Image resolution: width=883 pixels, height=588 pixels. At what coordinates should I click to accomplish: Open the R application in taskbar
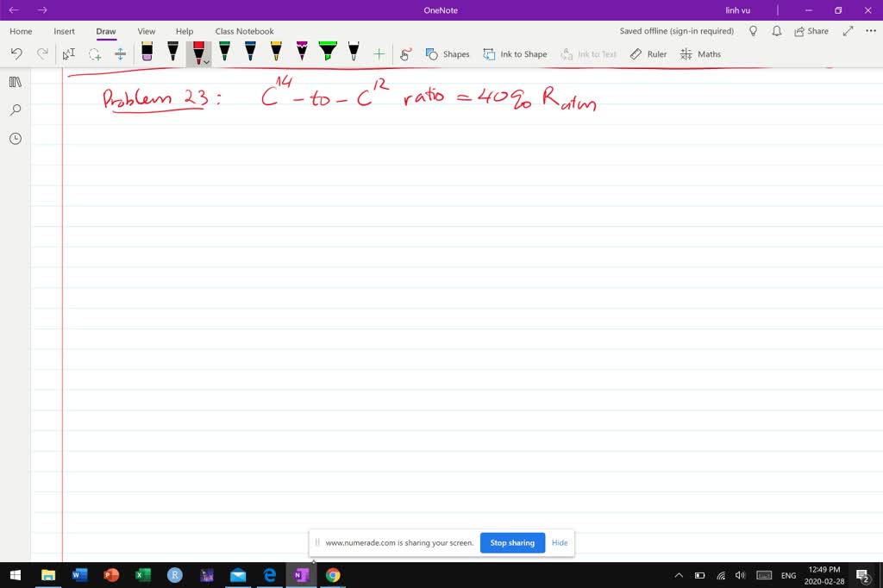click(x=174, y=575)
